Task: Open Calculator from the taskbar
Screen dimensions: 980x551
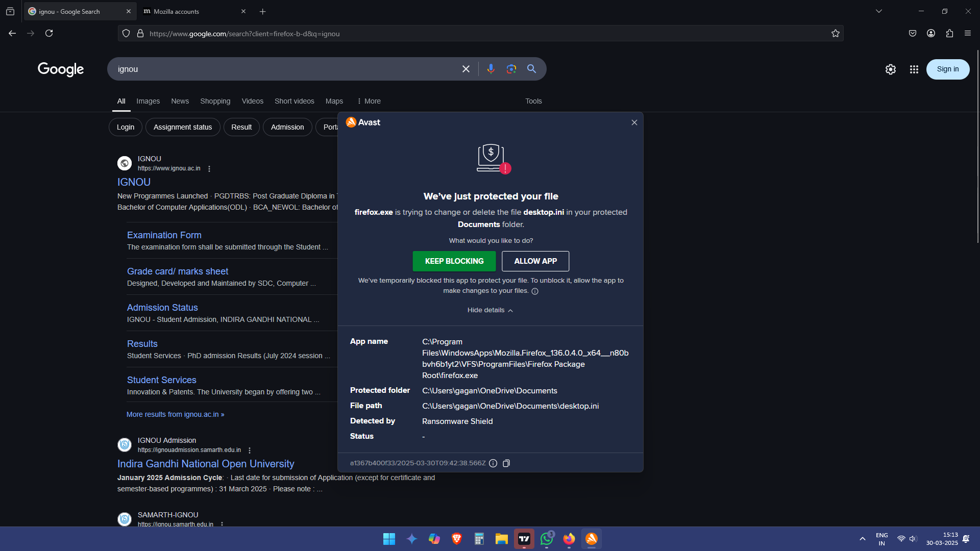Action: coord(479,539)
